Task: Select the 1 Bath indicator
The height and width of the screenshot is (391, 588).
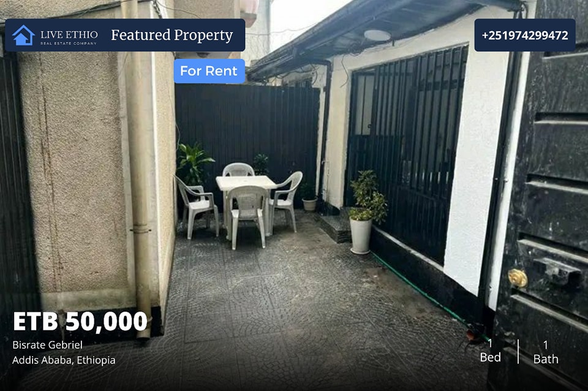Action: click(546, 352)
